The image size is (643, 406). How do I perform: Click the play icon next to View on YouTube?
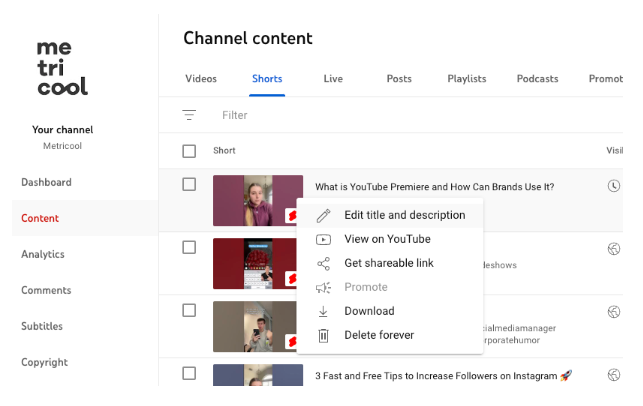tap(323, 239)
